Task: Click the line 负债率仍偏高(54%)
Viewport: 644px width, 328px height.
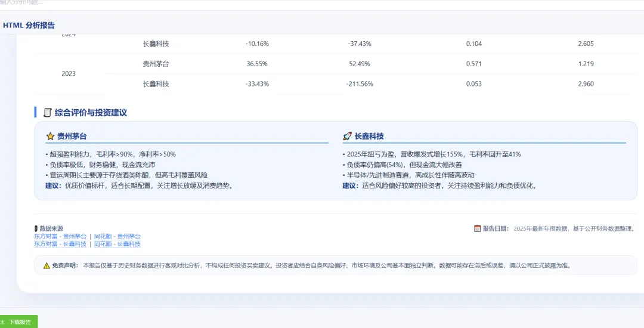Action: tap(402, 165)
